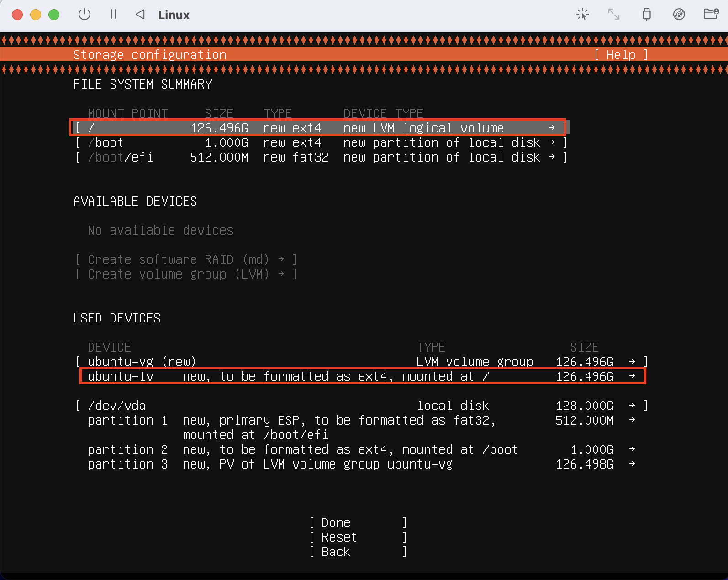
Task: Toggle capture mouse cursor icon
Action: point(582,15)
